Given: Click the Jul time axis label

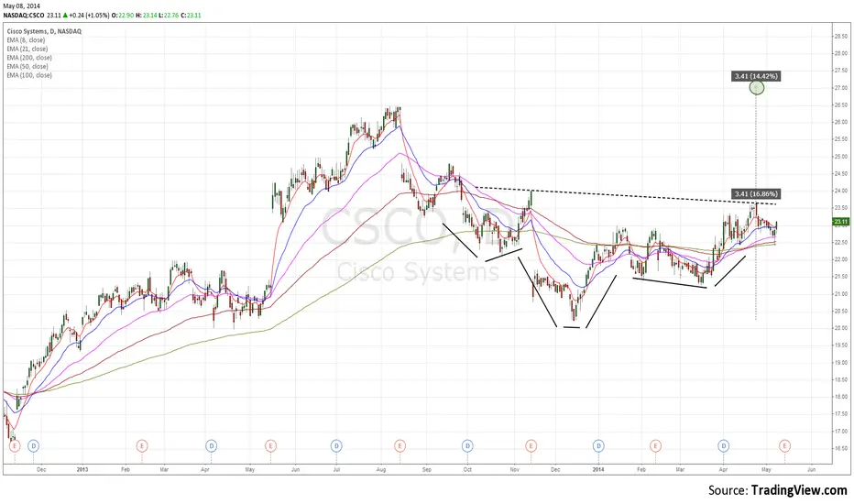Looking at the screenshot, I should coord(336,469).
